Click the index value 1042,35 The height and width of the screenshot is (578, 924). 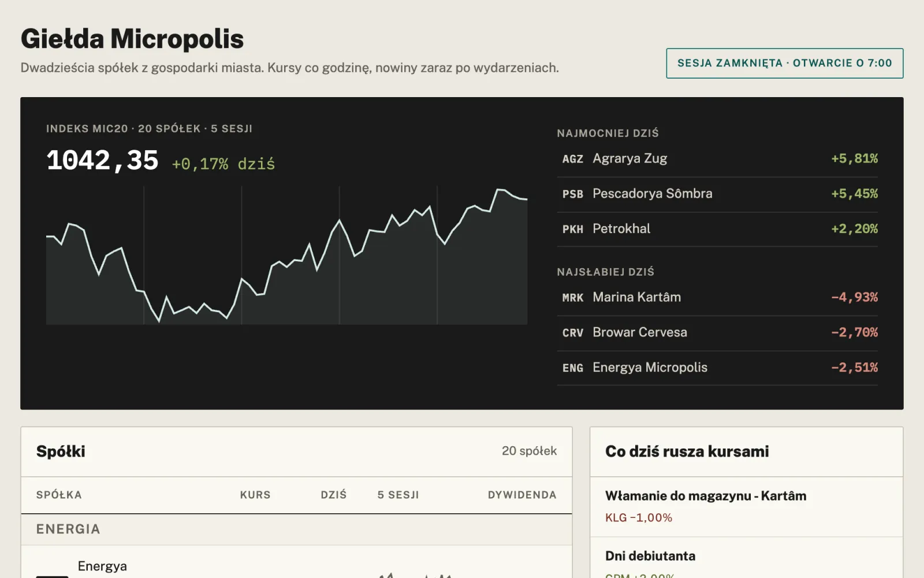(102, 161)
